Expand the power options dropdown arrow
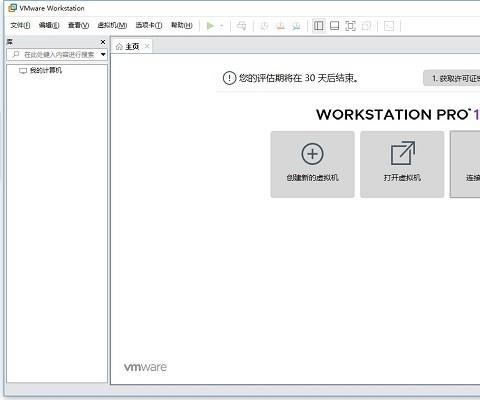The width and height of the screenshot is (480, 400). [x=222, y=26]
